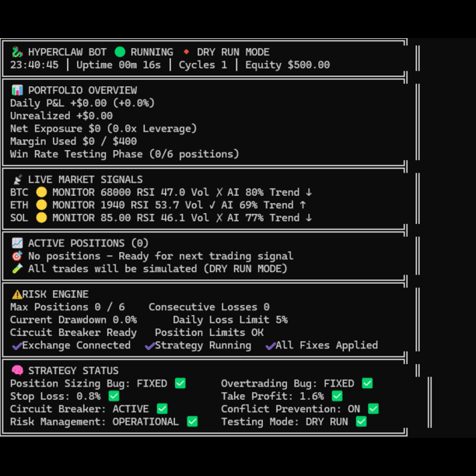Click green checkbox after Risk Management: OPERATIONAL
Viewport: 476px width, 476px height.
[x=192, y=422]
